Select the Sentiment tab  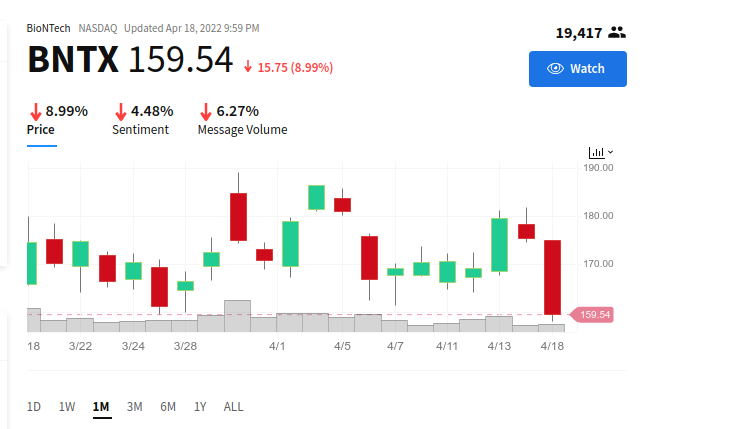[x=140, y=130]
